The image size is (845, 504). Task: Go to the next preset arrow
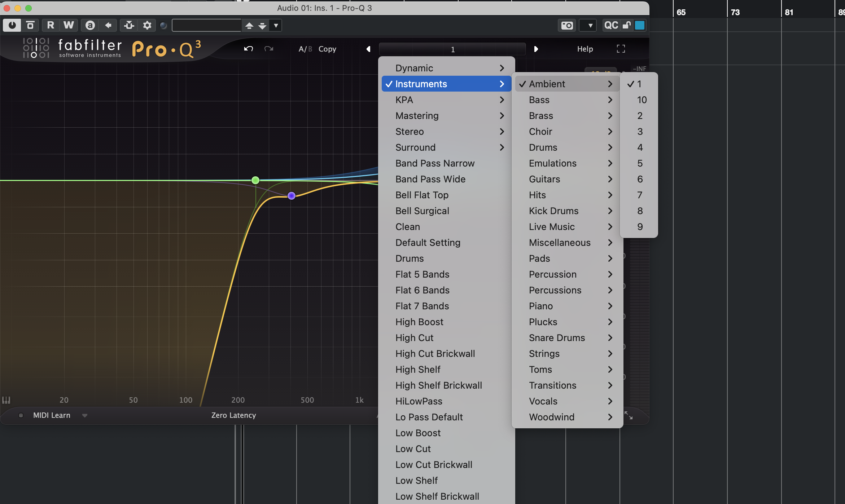(536, 49)
